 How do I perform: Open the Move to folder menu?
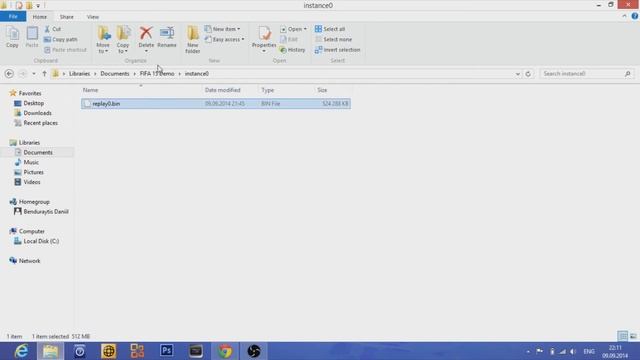(103, 40)
